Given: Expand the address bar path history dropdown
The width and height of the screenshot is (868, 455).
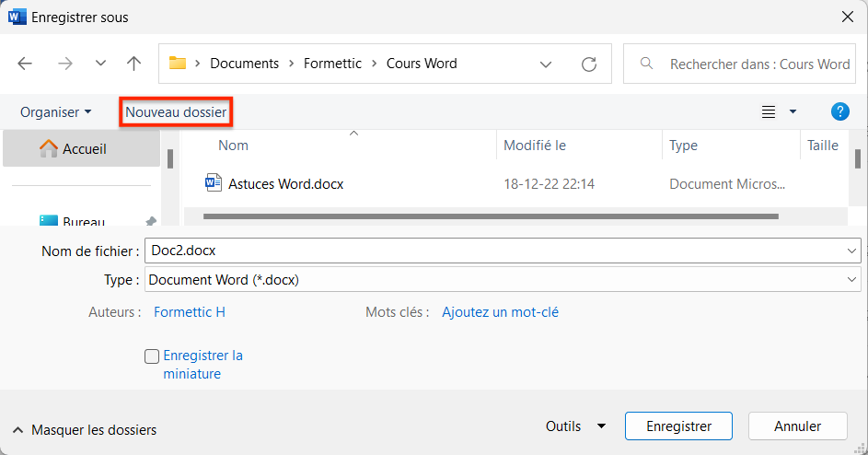Looking at the screenshot, I should pyautogui.click(x=546, y=64).
